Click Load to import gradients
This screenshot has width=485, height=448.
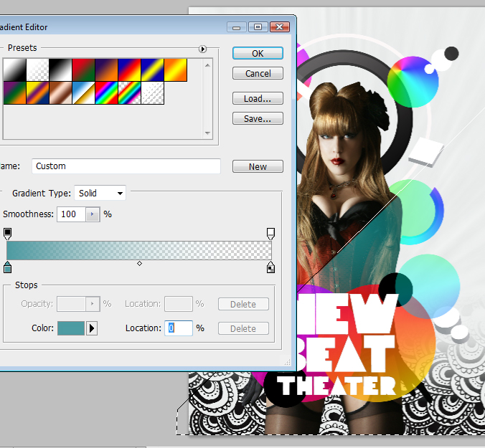coord(258,99)
